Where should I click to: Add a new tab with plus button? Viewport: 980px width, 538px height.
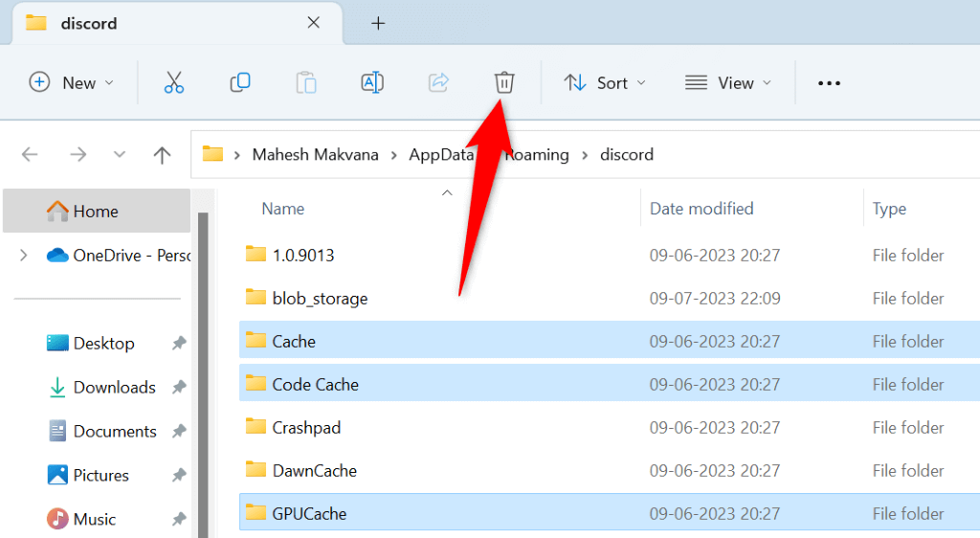tap(378, 24)
